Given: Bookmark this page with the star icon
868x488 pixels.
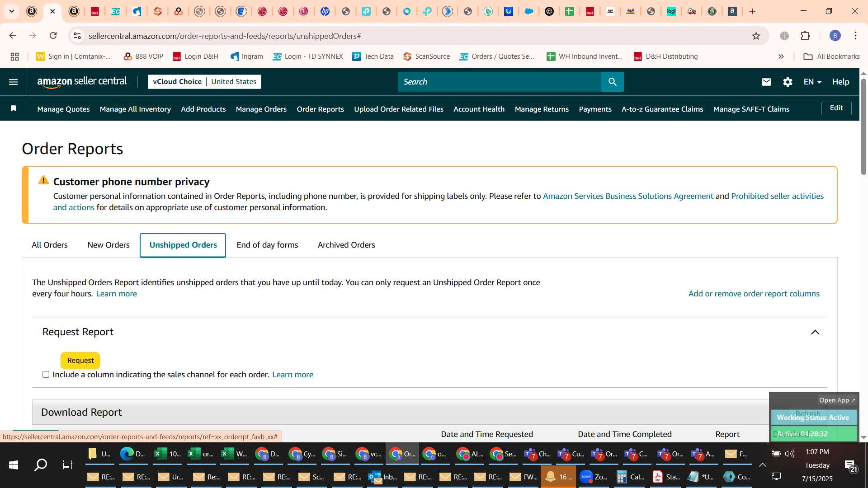Looking at the screenshot, I should coord(756,36).
